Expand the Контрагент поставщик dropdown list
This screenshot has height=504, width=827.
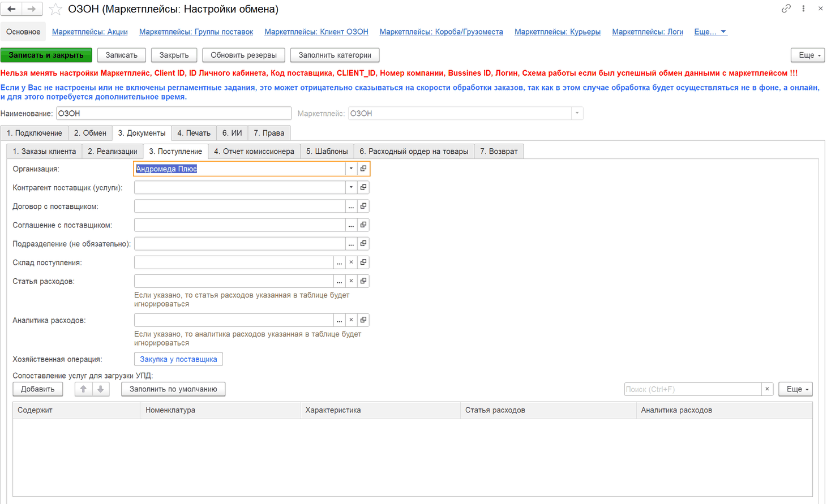point(351,187)
